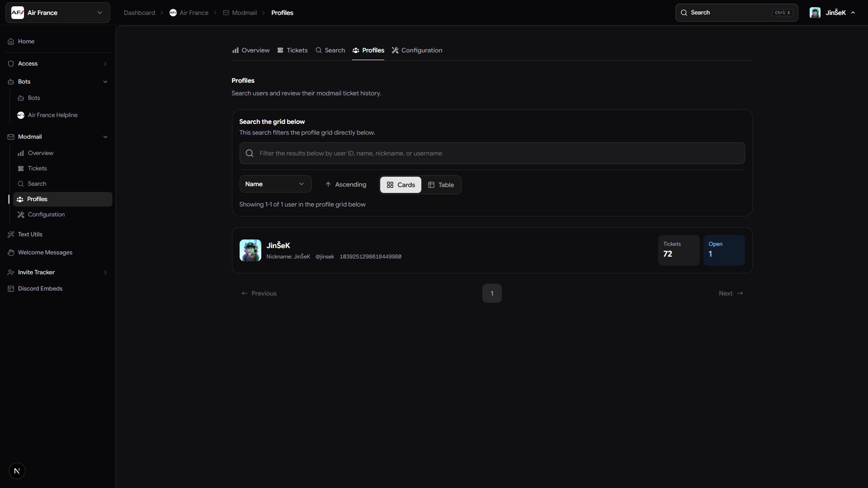Click the Next.js N badge at the bottom left
The image size is (868, 488).
tap(17, 471)
